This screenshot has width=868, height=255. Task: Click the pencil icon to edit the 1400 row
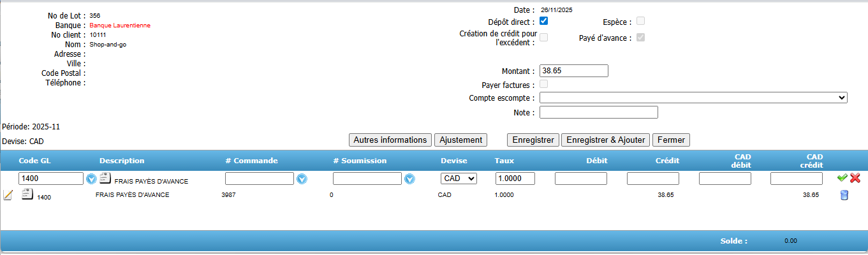coord(8,195)
